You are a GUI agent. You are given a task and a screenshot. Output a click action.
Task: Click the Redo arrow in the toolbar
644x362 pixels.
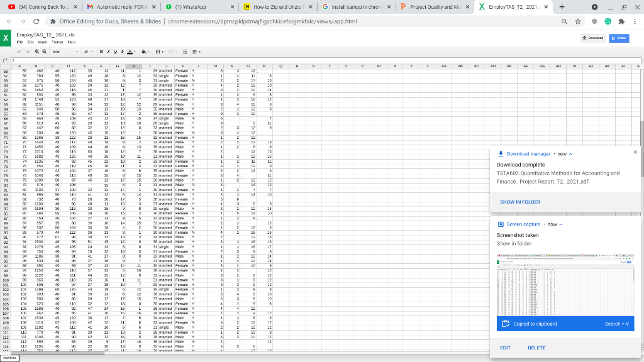point(28,52)
